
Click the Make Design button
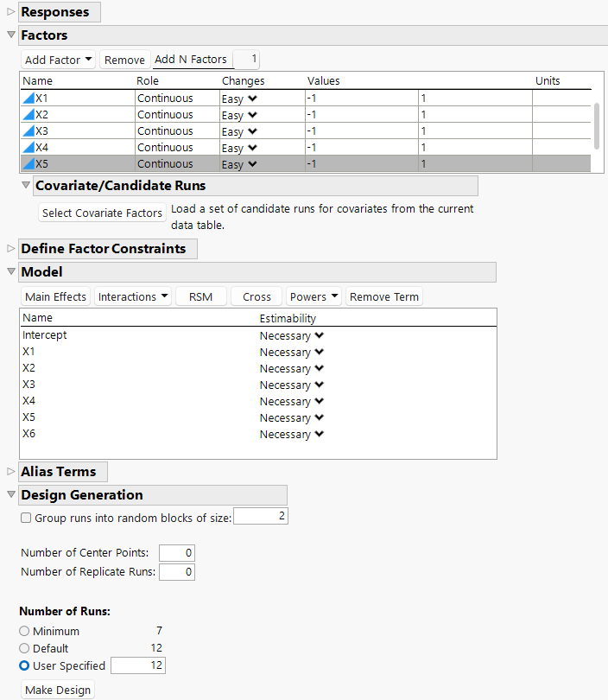tap(57, 690)
